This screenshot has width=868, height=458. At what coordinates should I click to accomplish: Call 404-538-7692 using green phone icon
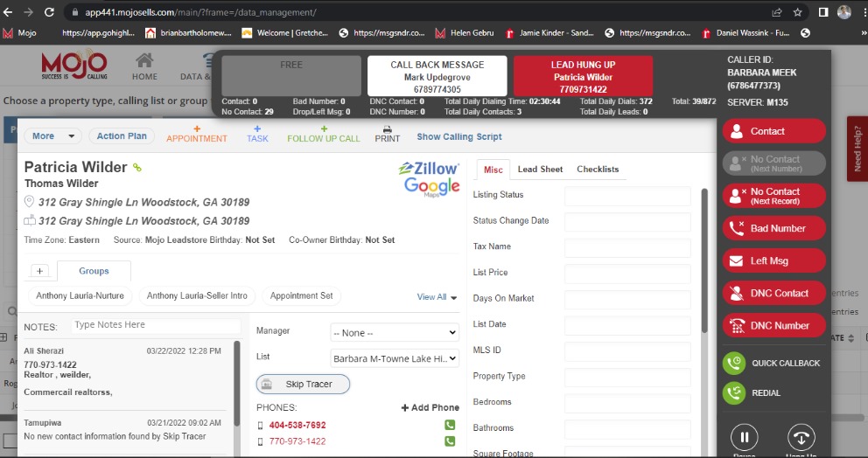450,426
